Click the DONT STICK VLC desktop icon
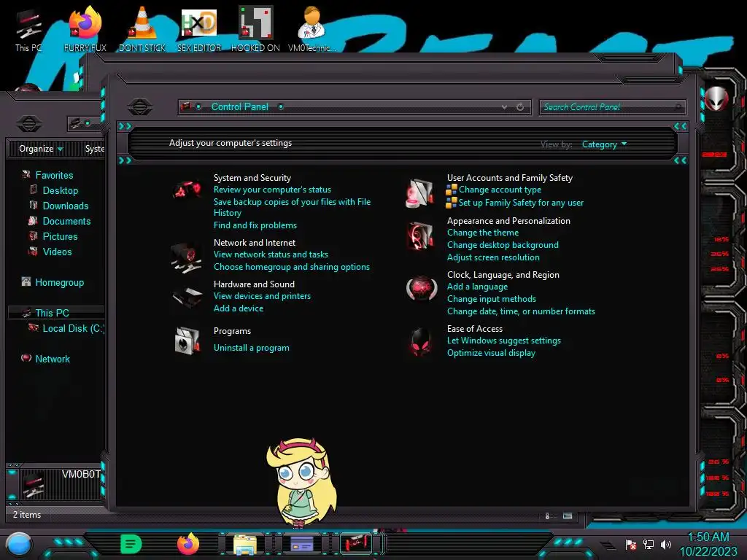Image resolution: width=747 pixels, height=560 pixels. pos(142,29)
